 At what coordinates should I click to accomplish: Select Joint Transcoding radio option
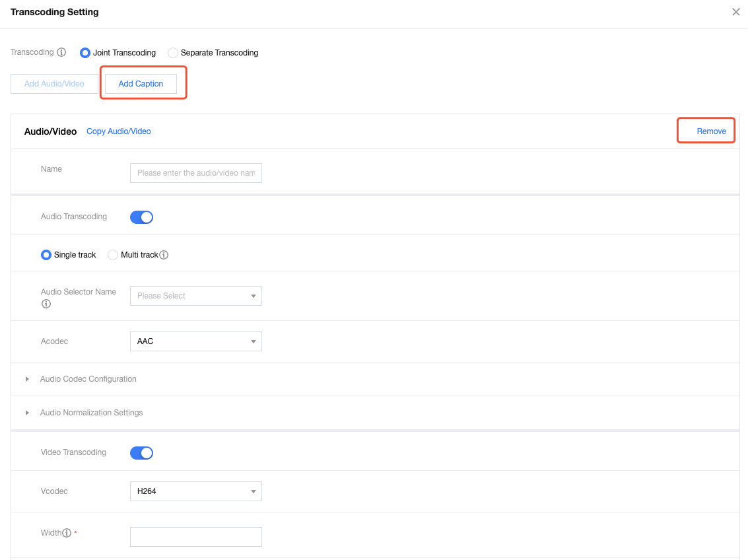pyautogui.click(x=85, y=53)
